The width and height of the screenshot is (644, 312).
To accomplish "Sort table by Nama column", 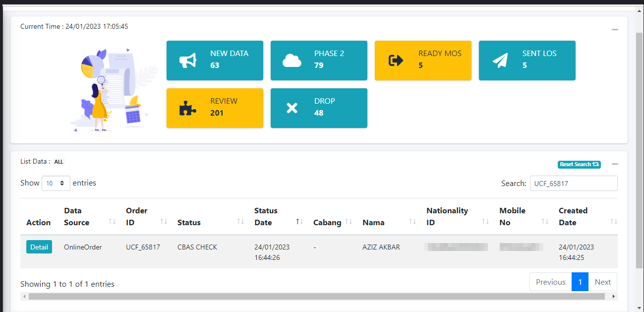I will 388,217.
